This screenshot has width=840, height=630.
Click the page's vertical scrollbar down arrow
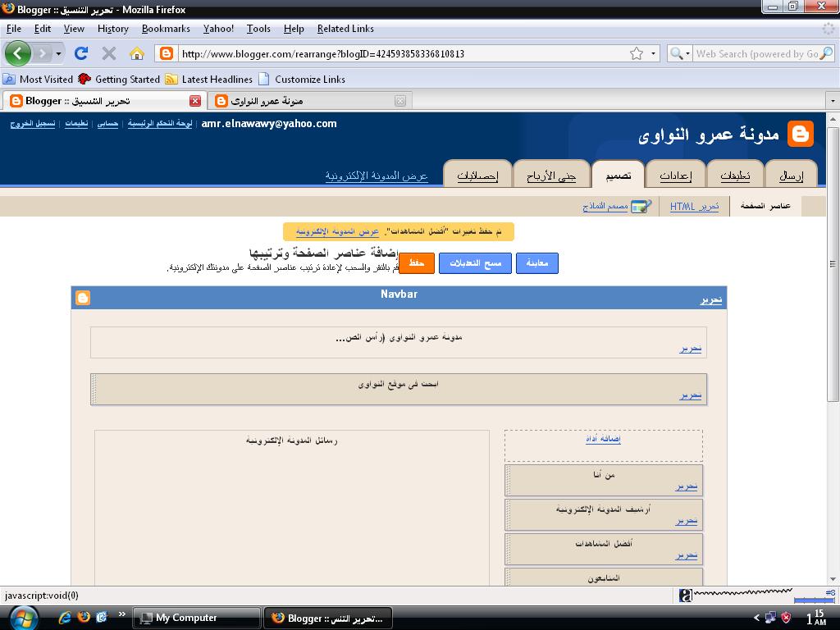point(833,579)
